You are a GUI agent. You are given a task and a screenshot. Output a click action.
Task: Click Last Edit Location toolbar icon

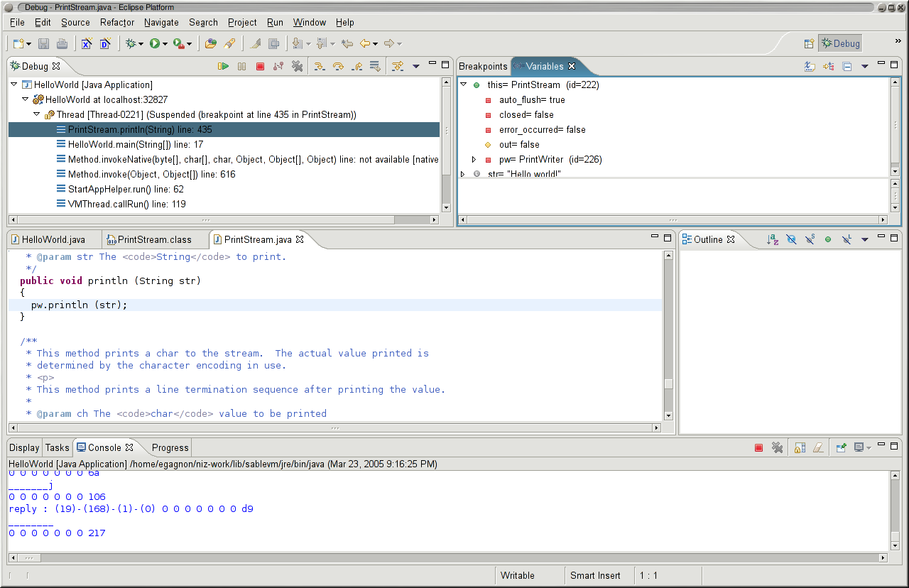pos(347,44)
